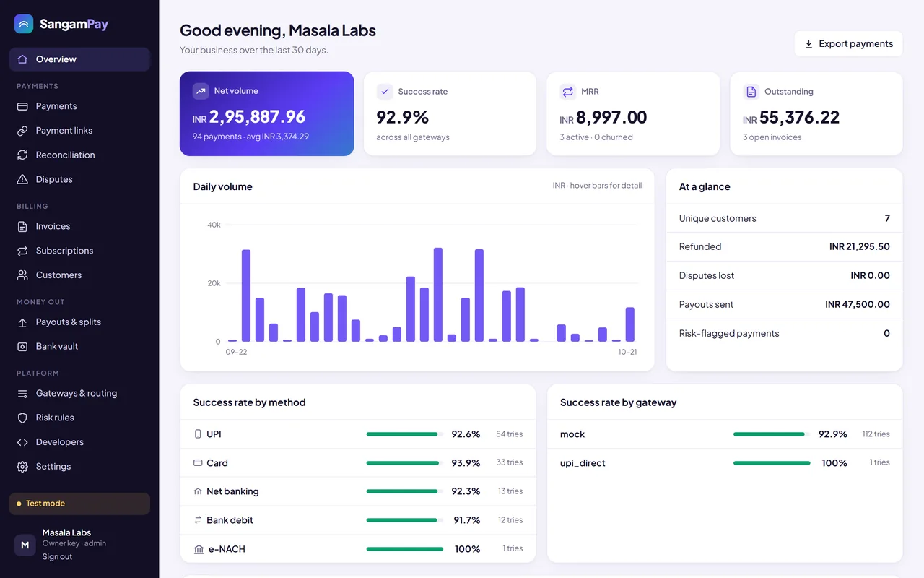The width and height of the screenshot is (924, 578).
Task: Click the tallest bar in Daily volume chart
Action: (x=438, y=295)
